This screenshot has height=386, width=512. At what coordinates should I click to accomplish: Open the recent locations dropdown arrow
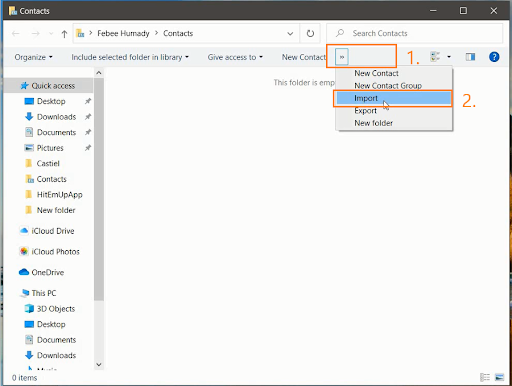pos(51,33)
